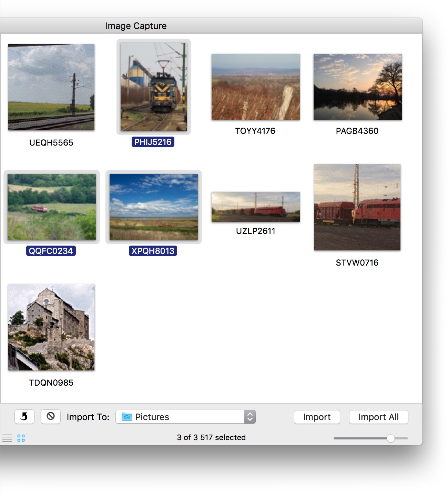Click the TDQN0985 file name label
The height and width of the screenshot is (496, 448).
click(51, 383)
